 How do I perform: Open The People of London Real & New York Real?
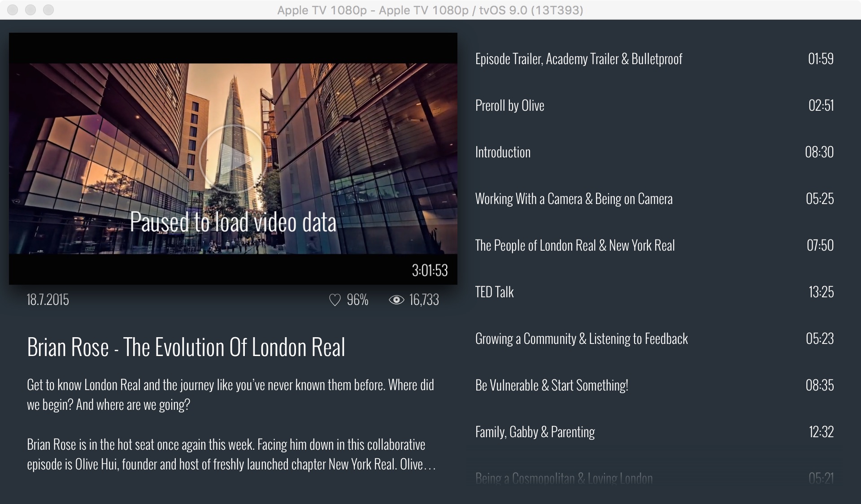654,245
